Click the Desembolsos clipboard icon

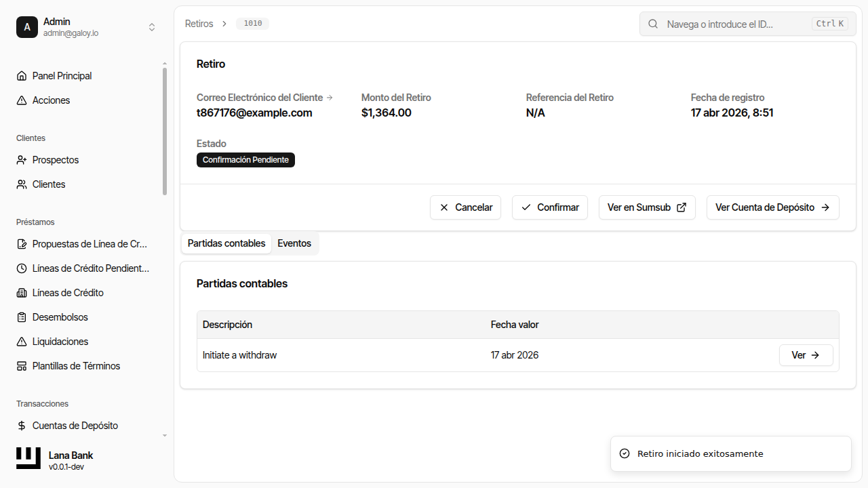pos(22,317)
